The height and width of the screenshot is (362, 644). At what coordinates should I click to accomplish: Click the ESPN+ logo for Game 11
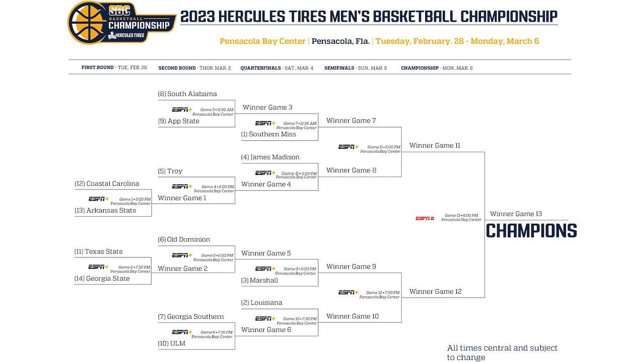coord(348,147)
